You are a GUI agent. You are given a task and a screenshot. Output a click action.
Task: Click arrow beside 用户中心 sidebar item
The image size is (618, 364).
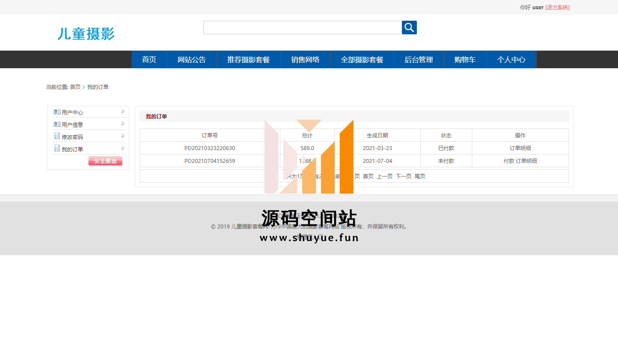tap(123, 111)
